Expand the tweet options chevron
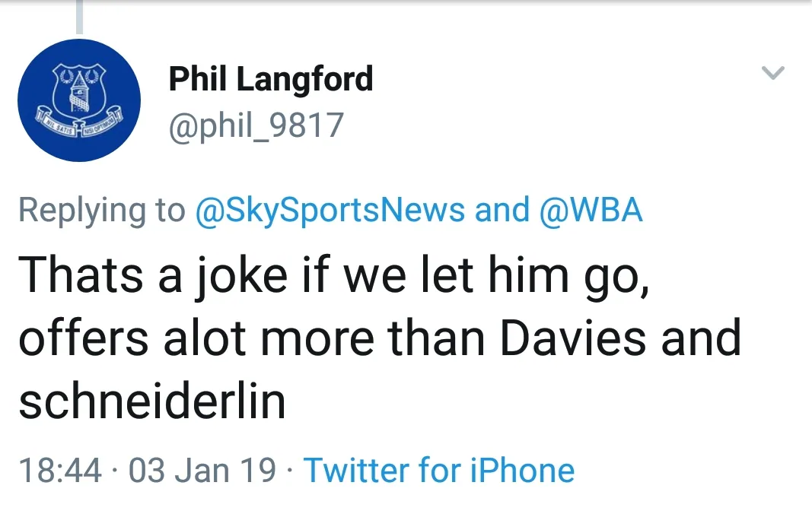Image resolution: width=812 pixels, height=514 pixels. (x=773, y=74)
